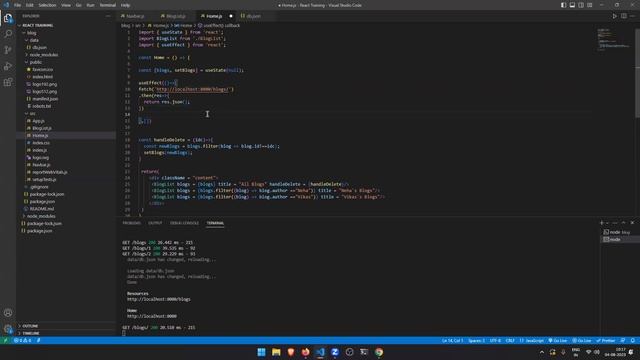
Task: Switch to the Navbar.js editor tab
Action: [135, 16]
